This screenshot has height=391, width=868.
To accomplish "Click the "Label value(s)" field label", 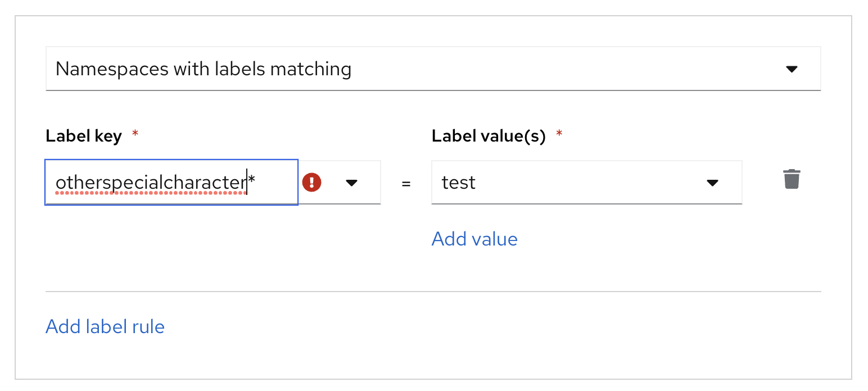I will (489, 136).
